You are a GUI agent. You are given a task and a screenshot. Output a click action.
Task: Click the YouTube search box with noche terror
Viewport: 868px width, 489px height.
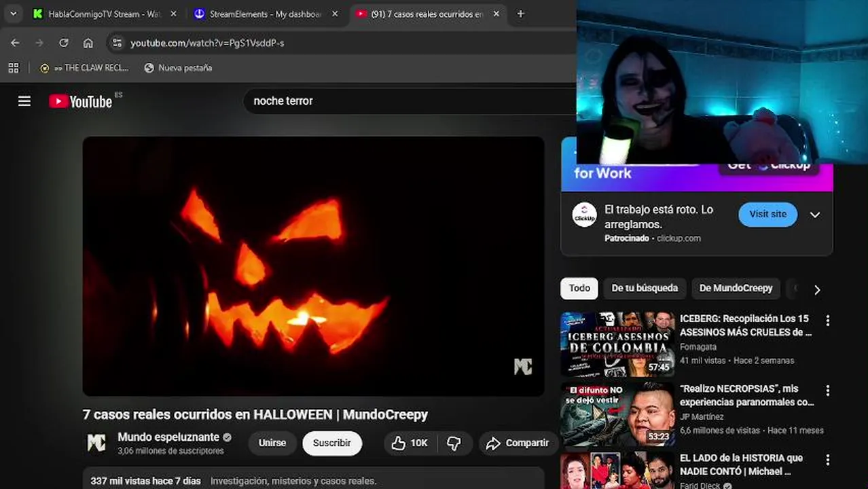(411, 101)
